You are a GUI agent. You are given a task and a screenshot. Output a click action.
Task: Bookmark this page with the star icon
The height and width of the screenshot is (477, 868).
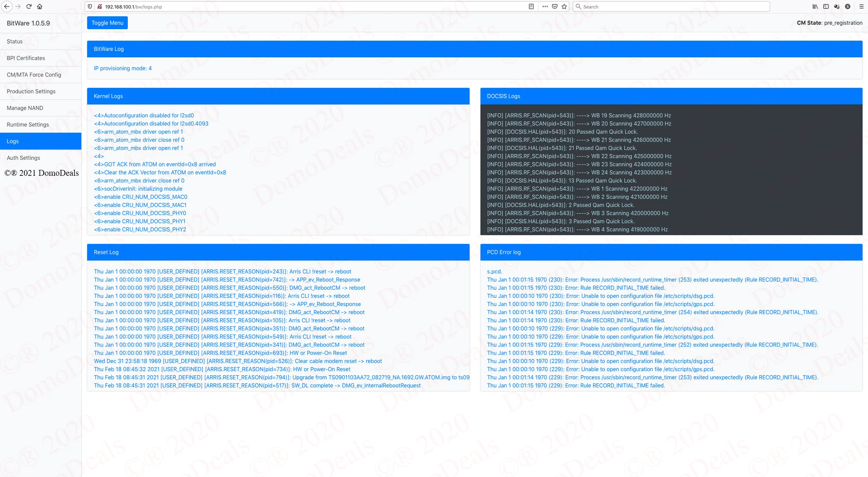coord(564,7)
